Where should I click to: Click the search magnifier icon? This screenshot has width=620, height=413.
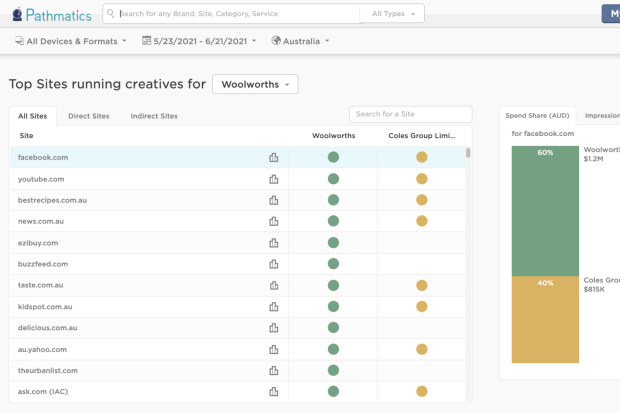[111, 13]
